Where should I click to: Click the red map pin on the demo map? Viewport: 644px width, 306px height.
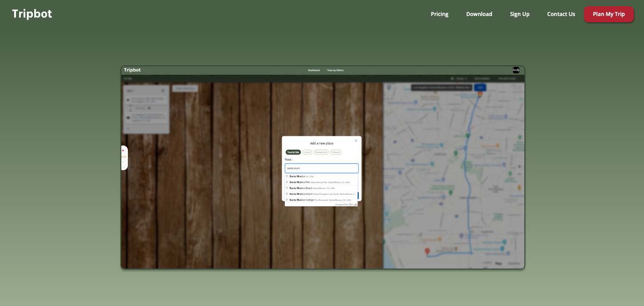(427, 251)
